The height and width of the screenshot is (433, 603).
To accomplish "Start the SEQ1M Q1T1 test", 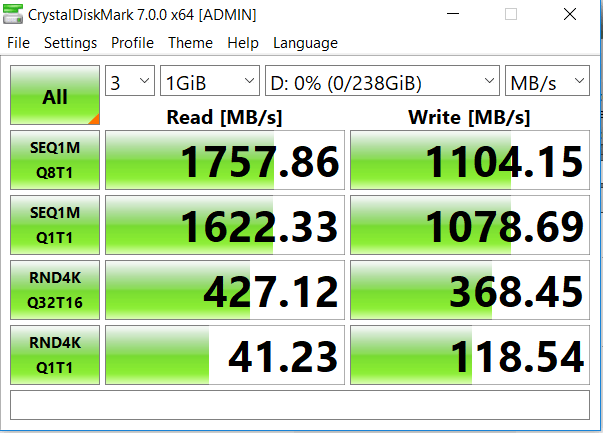I will (55, 225).
